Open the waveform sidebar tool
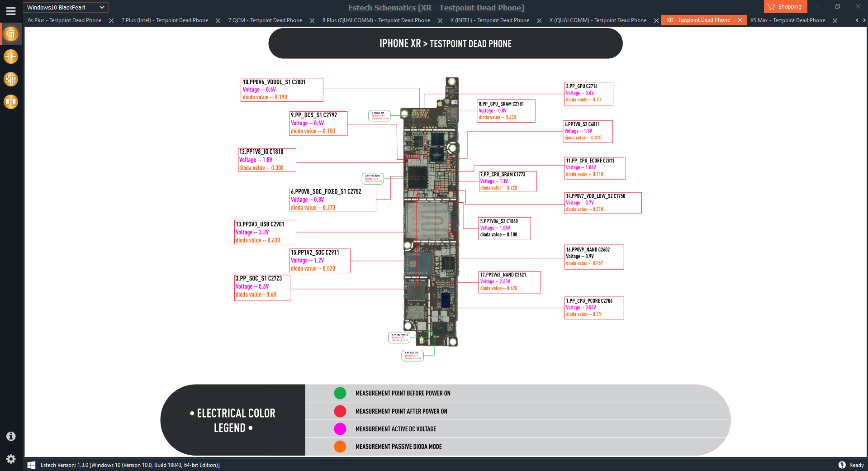The width and height of the screenshot is (868, 471). tap(11, 57)
